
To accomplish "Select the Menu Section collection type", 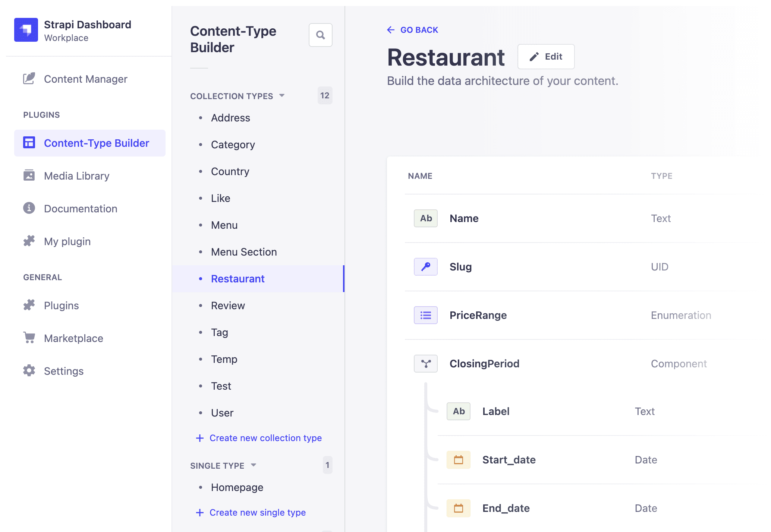I will 244,252.
